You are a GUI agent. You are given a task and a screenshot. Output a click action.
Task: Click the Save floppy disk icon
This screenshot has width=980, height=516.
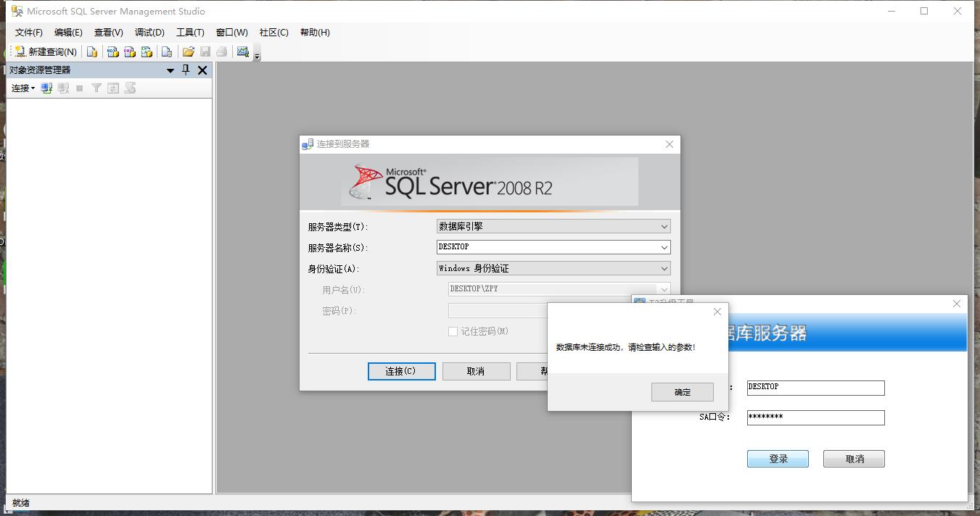[x=205, y=51]
